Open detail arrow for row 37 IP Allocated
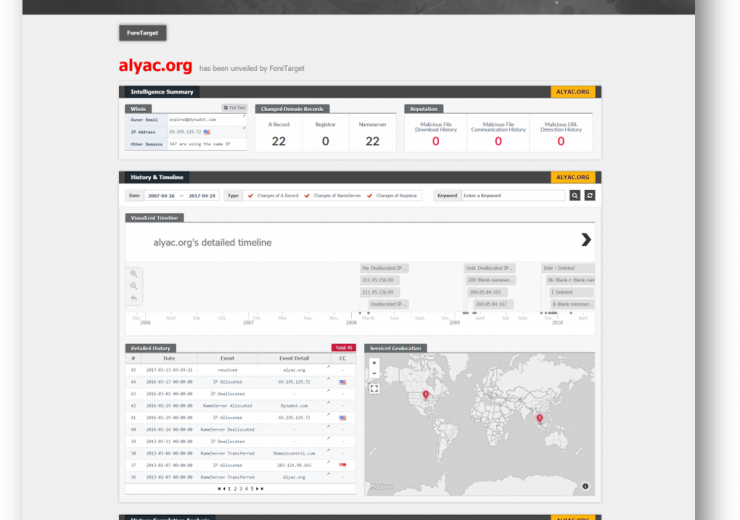This screenshot has height=520, width=740. tap(328, 462)
